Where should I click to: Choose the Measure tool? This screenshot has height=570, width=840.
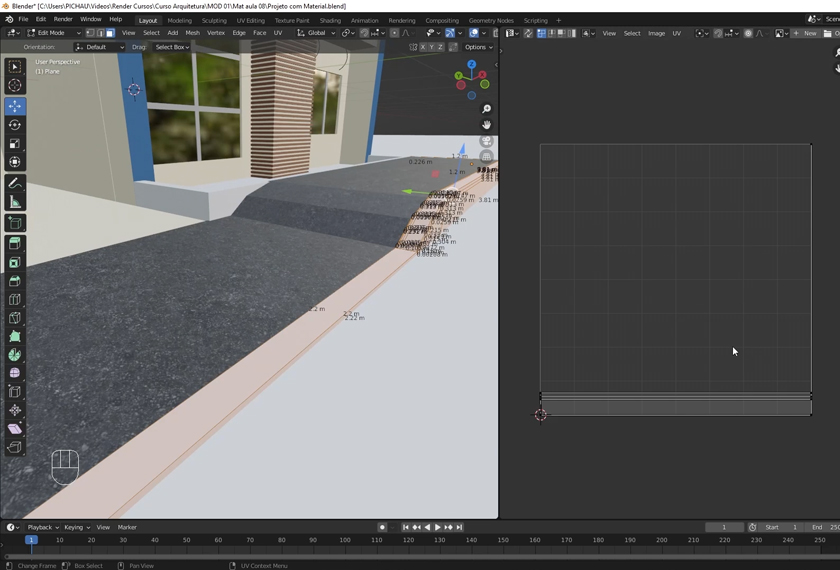(15, 203)
